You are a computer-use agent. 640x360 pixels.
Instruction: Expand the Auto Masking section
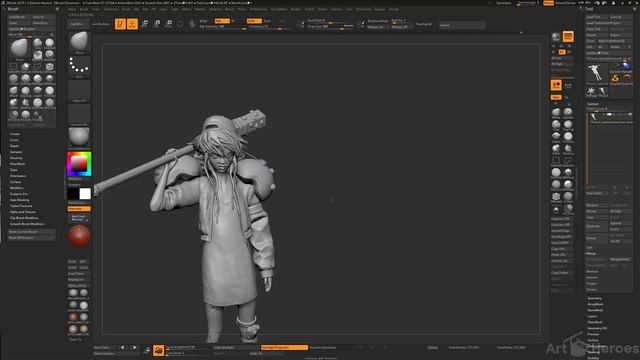pos(20,200)
